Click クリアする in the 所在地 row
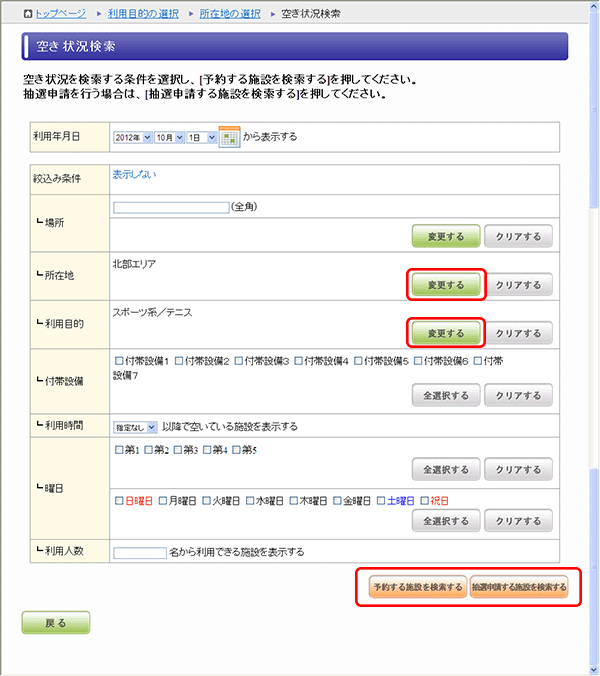The height and width of the screenshot is (676, 600). (x=518, y=285)
